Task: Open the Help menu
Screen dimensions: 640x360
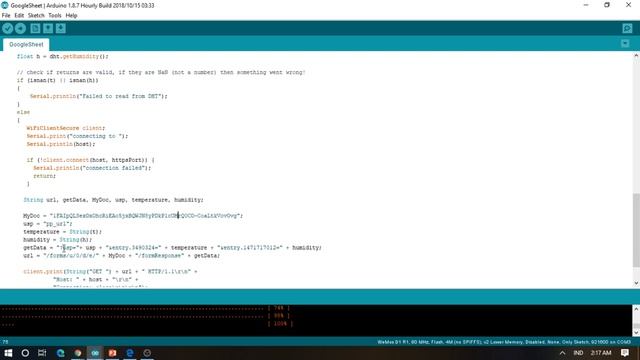Action: pos(71,16)
